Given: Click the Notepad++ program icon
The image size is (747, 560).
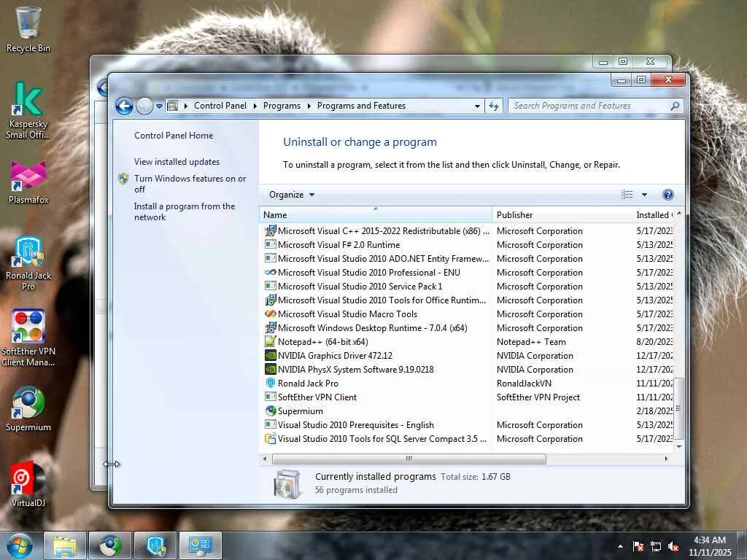Looking at the screenshot, I should [270, 341].
